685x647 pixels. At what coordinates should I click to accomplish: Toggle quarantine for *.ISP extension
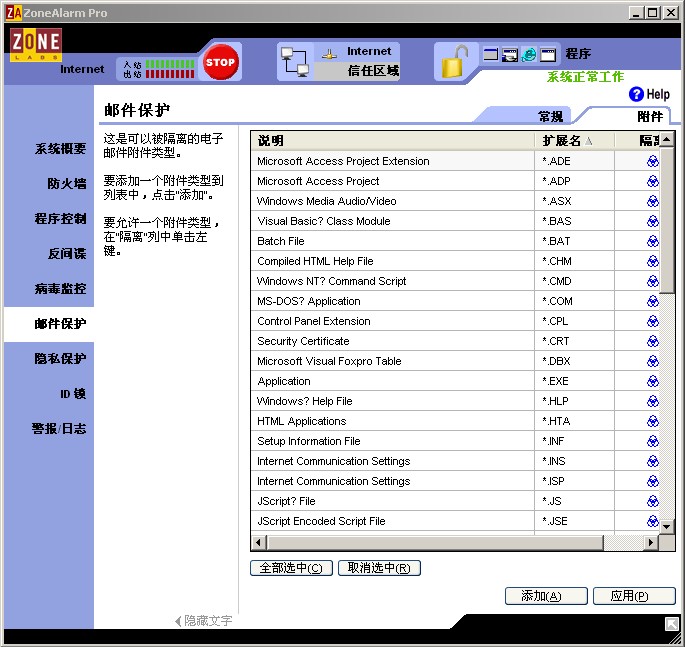click(x=653, y=481)
